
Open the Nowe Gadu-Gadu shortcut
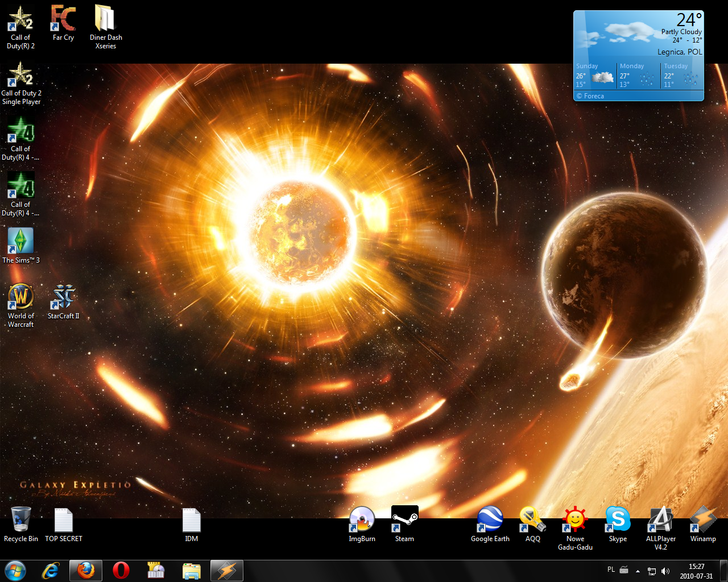575,528
